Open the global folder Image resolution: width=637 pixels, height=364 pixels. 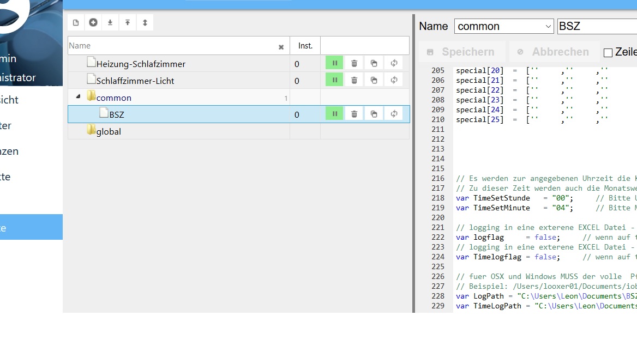[109, 131]
